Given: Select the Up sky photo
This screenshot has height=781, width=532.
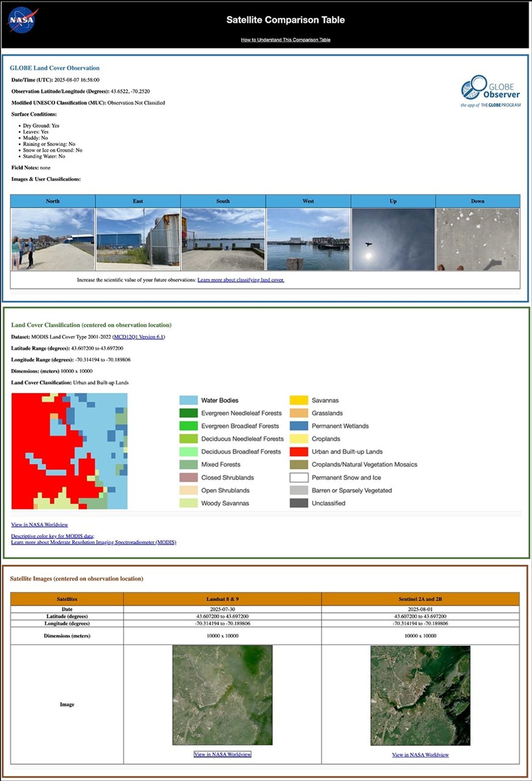Looking at the screenshot, I should (393, 239).
